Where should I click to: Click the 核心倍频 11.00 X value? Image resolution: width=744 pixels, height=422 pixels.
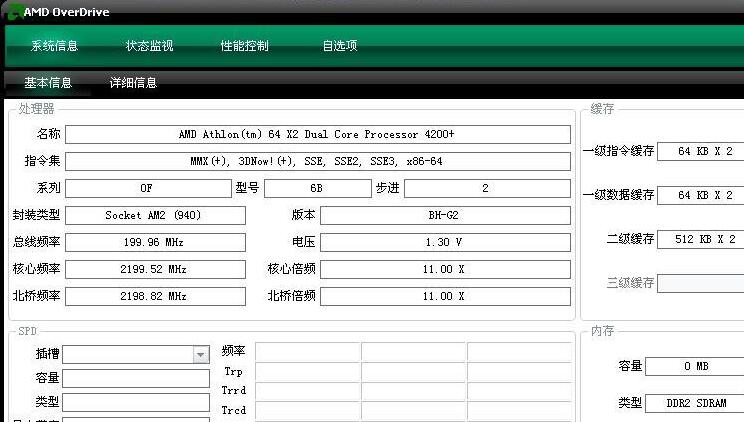[x=445, y=270]
